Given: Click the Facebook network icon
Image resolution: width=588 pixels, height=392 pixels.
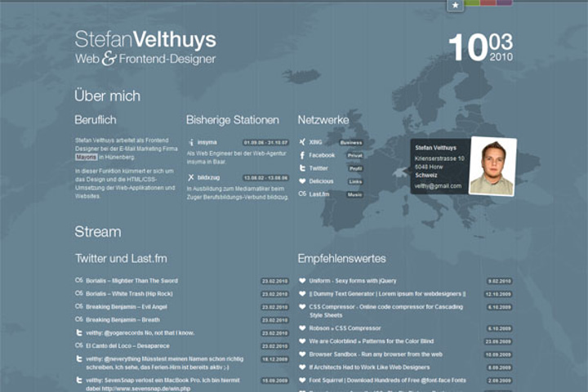Looking at the screenshot, I should [x=302, y=155].
